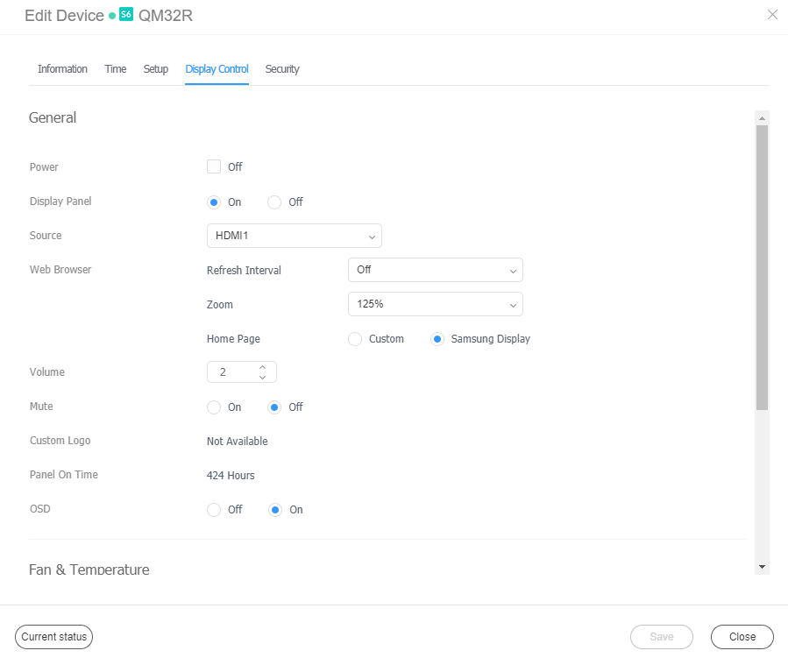Expand the Refresh Interval dropdown
788x672 pixels.
point(436,270)
